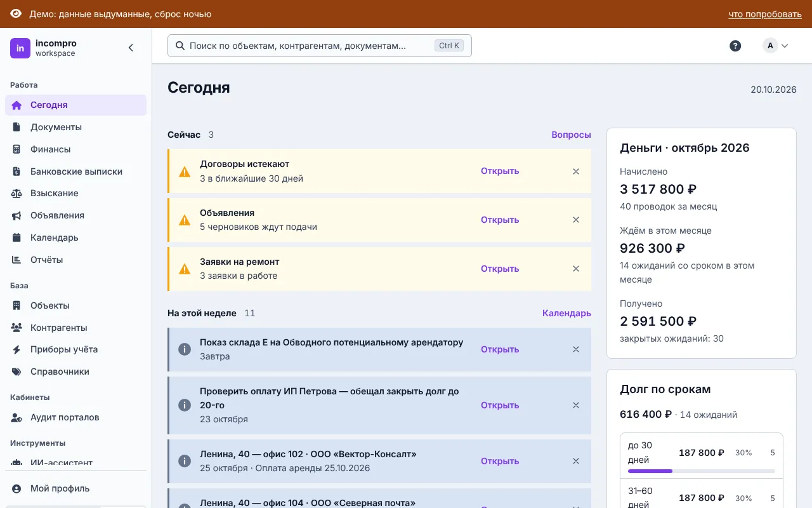Click the Контрагенты people icon
The image size is (812, 508).
pos(17,328)
